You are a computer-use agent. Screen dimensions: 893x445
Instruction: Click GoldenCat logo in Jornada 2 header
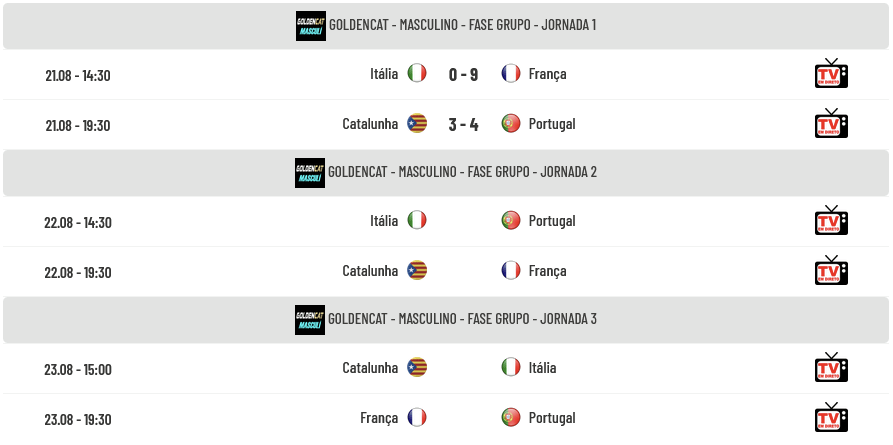pos(310,173)
